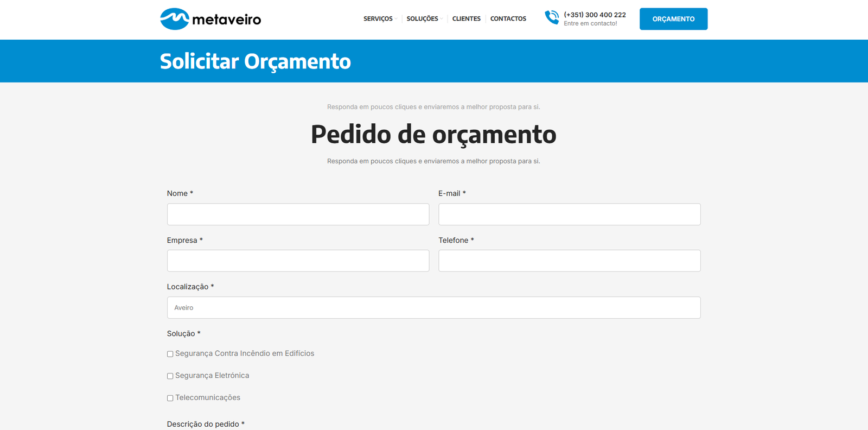Expand the Serviços dropdown arrow
Screen dimensions: 868x430
tap(396, 19)
